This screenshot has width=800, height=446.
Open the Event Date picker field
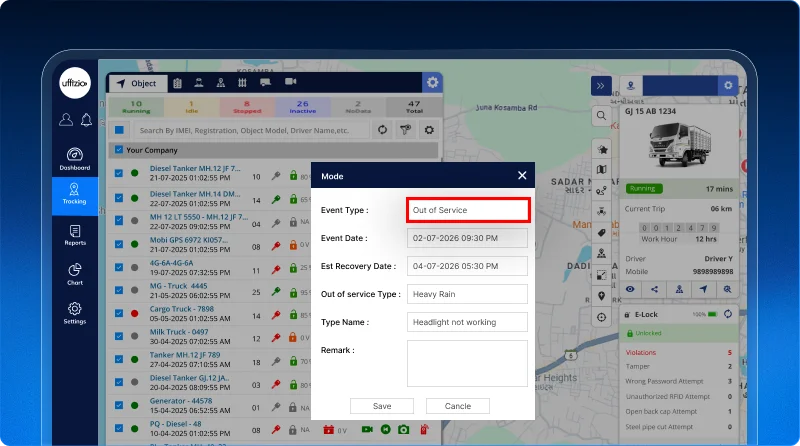point(467,238)
